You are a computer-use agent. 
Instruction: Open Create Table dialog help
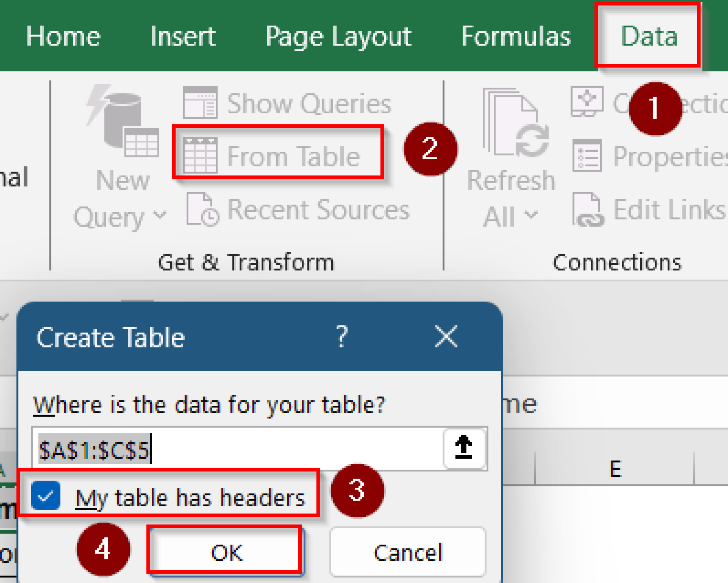tap(342, 337)
